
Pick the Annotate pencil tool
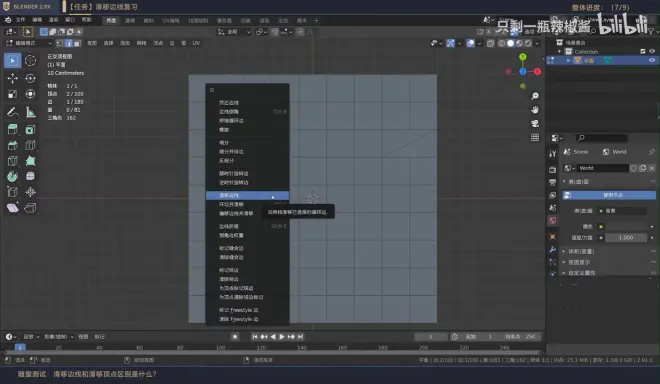pos(13,112)
